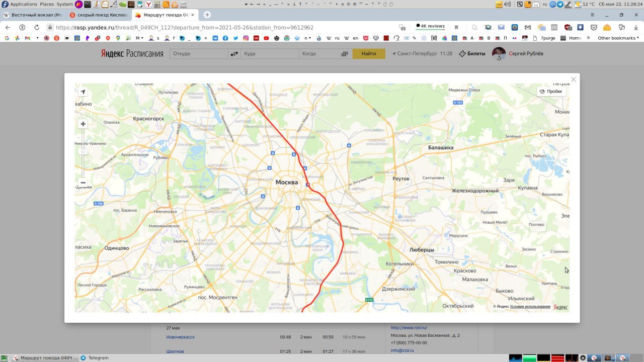The height and width of the screenshot is (362, 644).
Task: Open the Instagram bookmark
Action: pyautogui.click(x=246, y=38)
